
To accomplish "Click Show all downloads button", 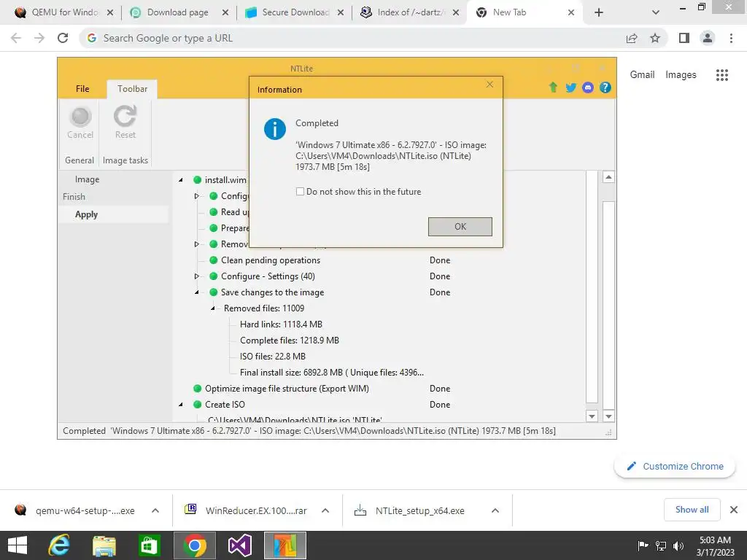I will tap(692, 510).
